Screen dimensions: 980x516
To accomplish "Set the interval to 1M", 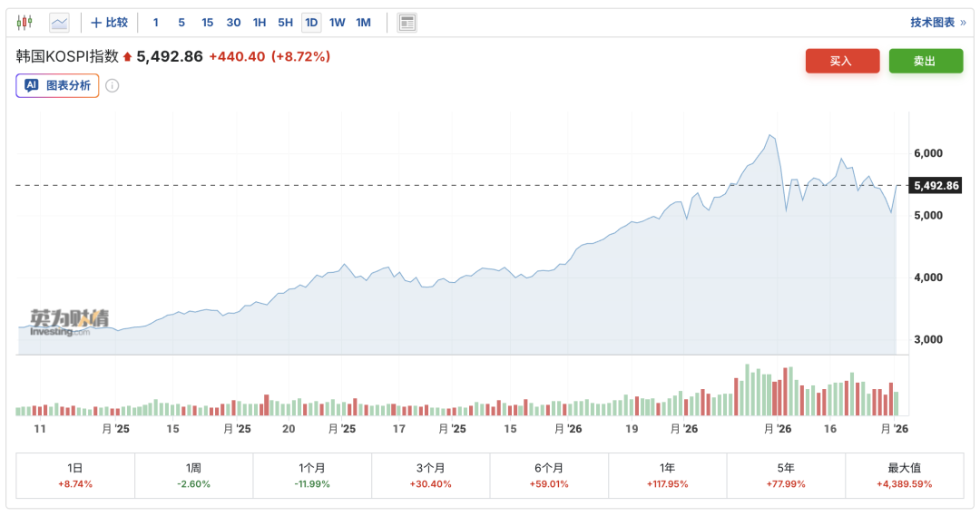I will click(x=364, y=23).
